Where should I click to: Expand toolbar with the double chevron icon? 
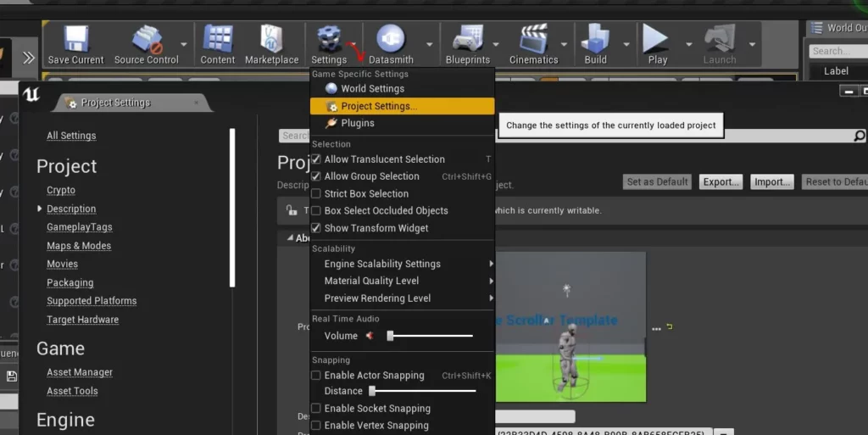click(x=28, y=58)
